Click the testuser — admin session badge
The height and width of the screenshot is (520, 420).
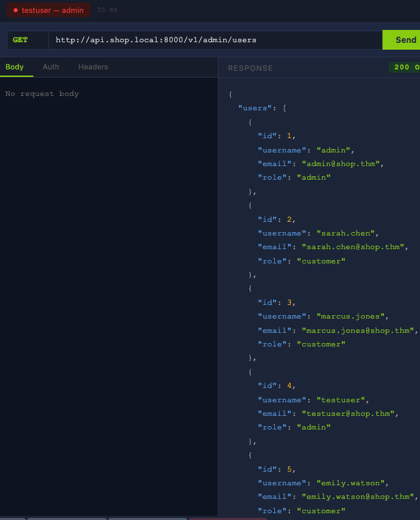(x=48, y=10)
